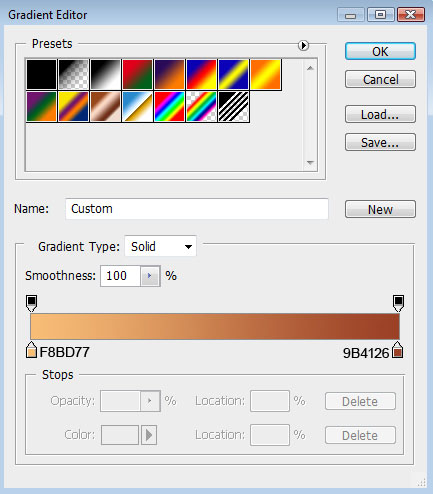The height and width of the screenshot is (494, 433).
Task: Select the Transparent Rainbow preset
Action: (x=201, y=107)
